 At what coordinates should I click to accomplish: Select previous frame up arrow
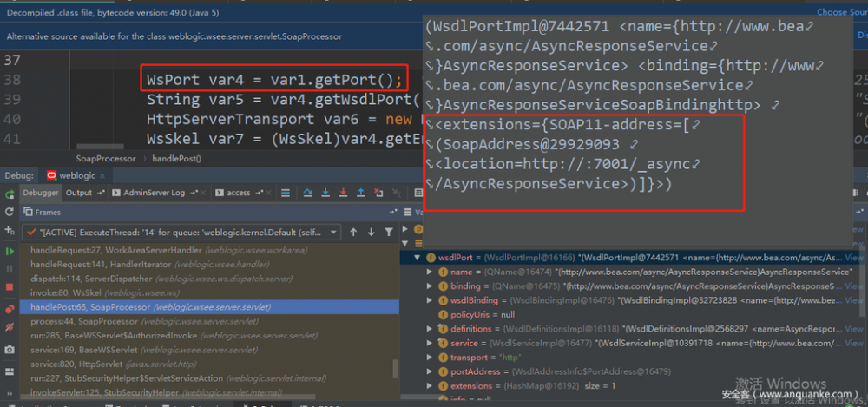[353, 232]
